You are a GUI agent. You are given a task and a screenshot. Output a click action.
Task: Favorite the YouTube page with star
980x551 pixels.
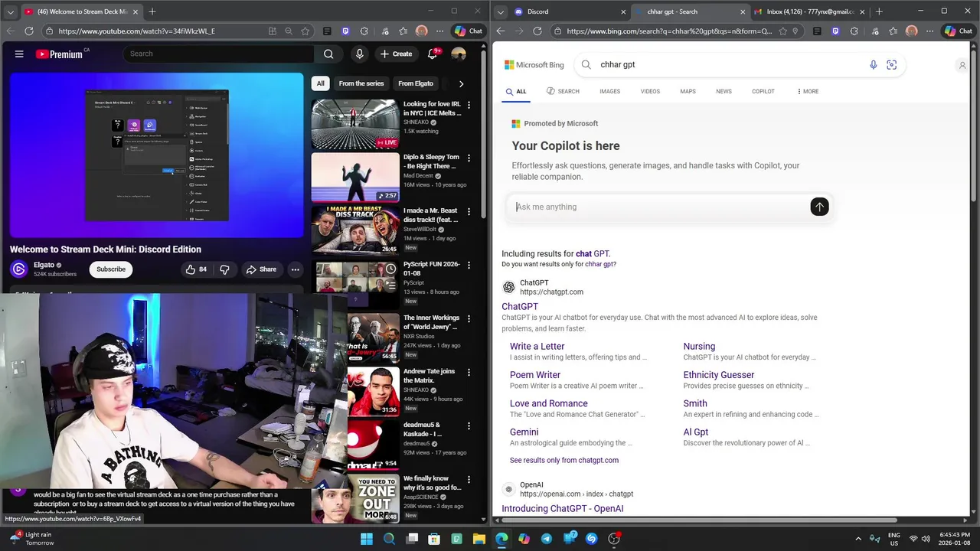click(305, 31)
